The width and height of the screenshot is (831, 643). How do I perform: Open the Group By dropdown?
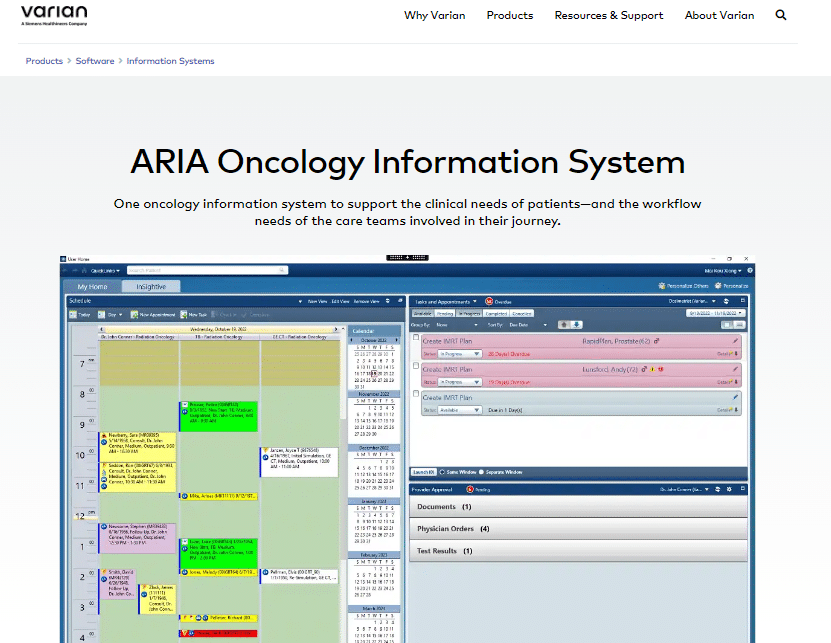pyautogui.click(x=457, y=325)
